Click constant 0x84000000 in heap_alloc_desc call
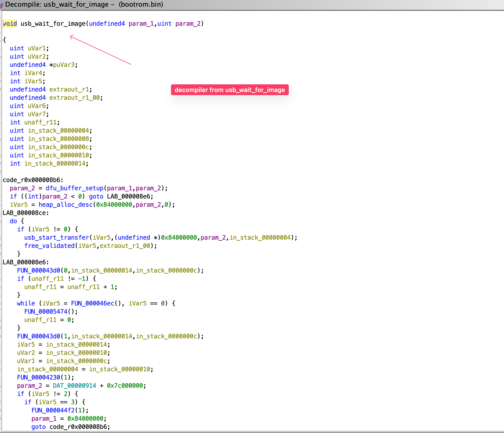Screen dimensions: 504x433 click(114, 205)
